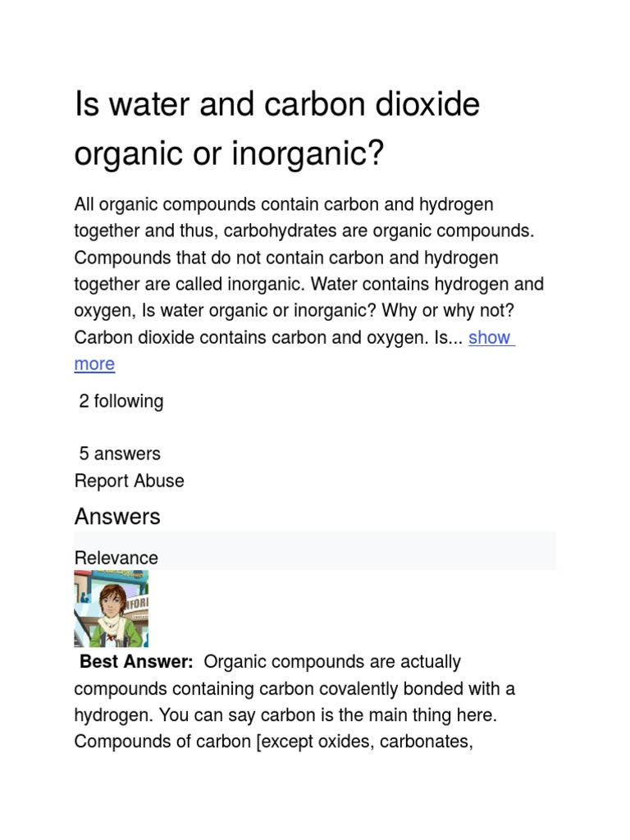This screenshot has width=630, height=840.
Task: Open the Relevance sort option
Action: [x=116, y=558]
